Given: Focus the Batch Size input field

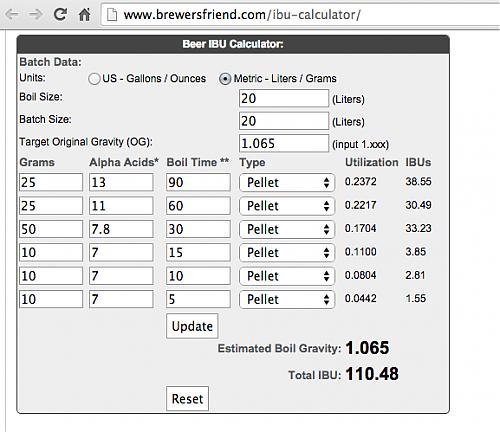Looking at the screenshot, I should 284,121.
